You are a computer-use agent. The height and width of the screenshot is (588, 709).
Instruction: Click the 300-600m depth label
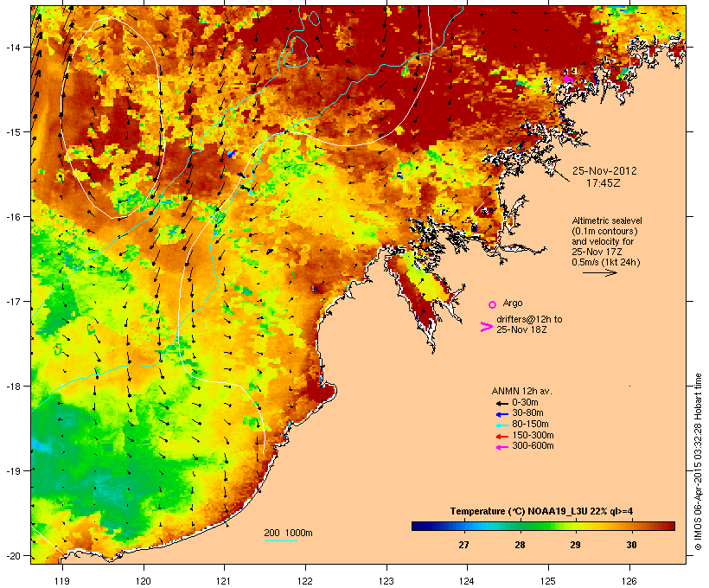coord(533,446)
